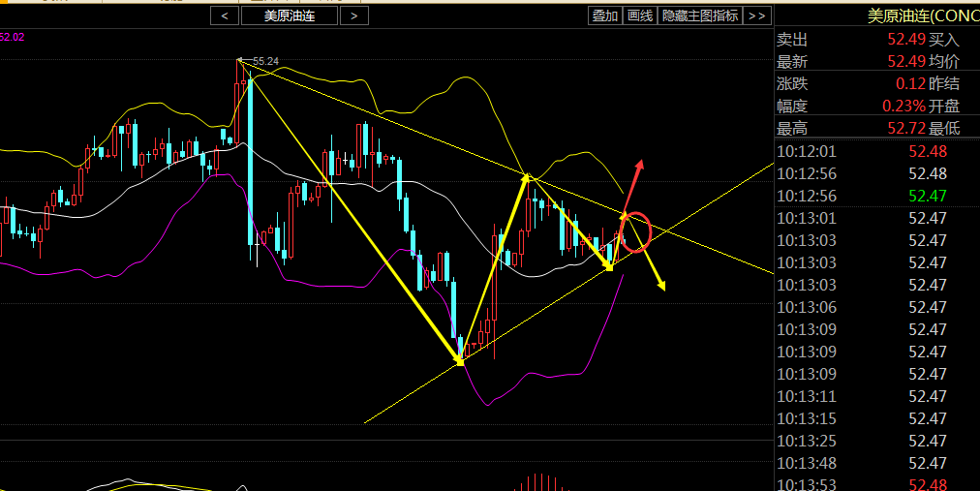The image size is (980, 491).
Task: Click the magenta 52.02 indicator value
Action: click(13, 37)
